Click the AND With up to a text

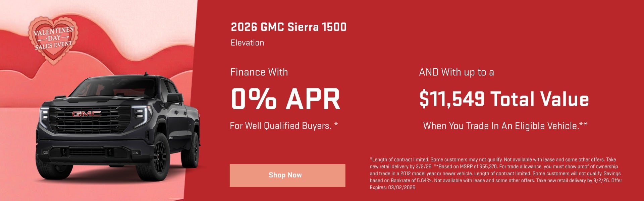point(456,72)
